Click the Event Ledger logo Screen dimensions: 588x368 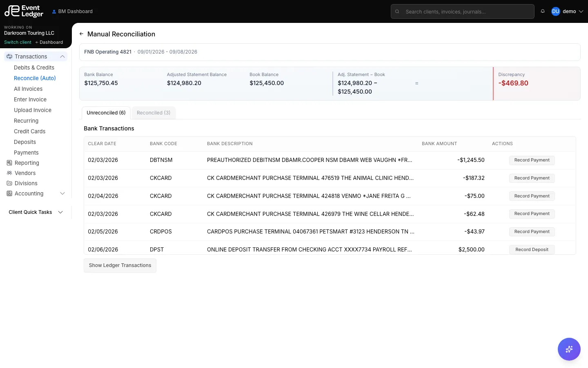pyautogui.click(x=24, y=11)
